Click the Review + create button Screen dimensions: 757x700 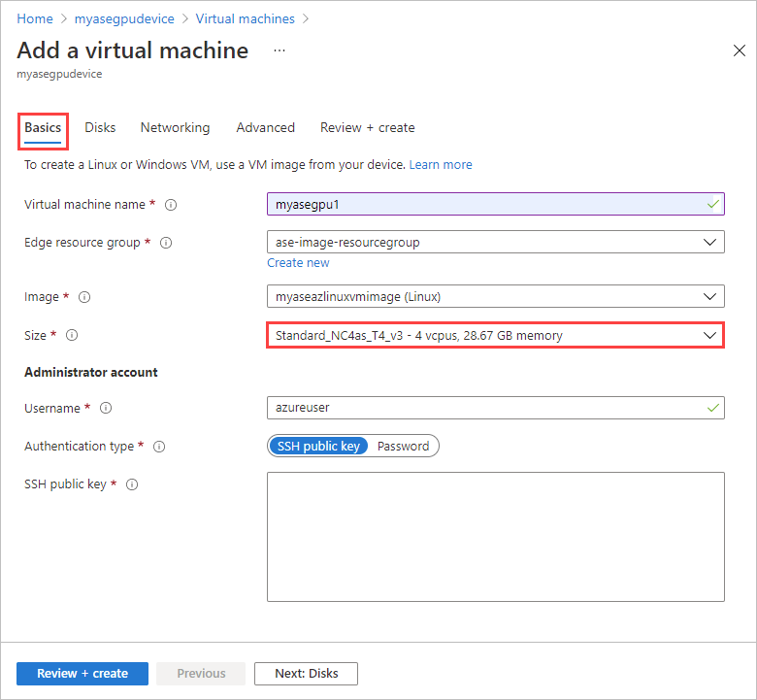[x=82, y=674]
